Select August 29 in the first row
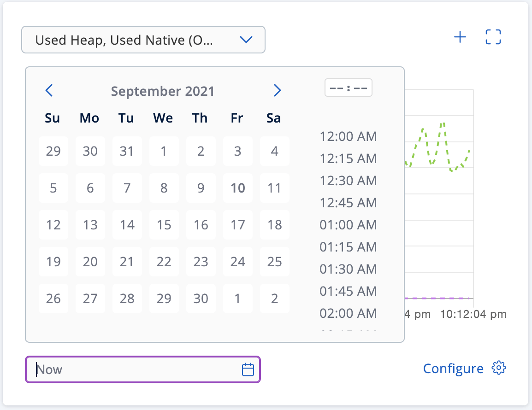 pyautogui.click(x=53, y=151)
